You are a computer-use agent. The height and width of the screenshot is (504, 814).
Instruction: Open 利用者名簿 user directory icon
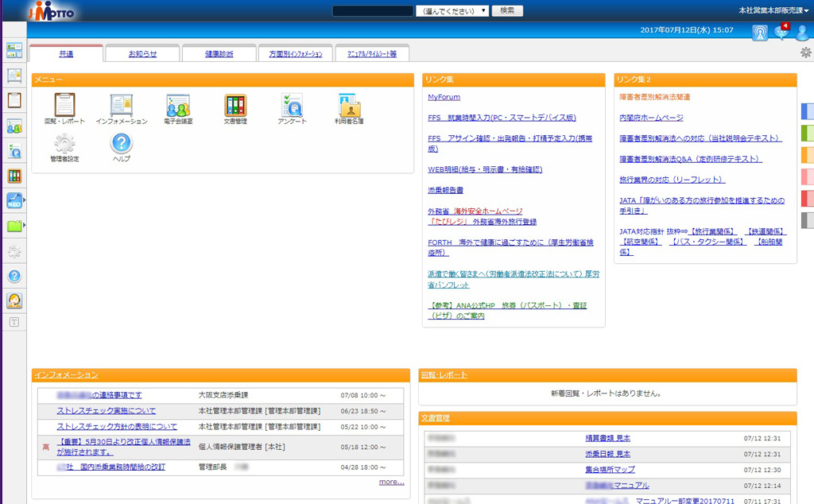coord(349,105)
